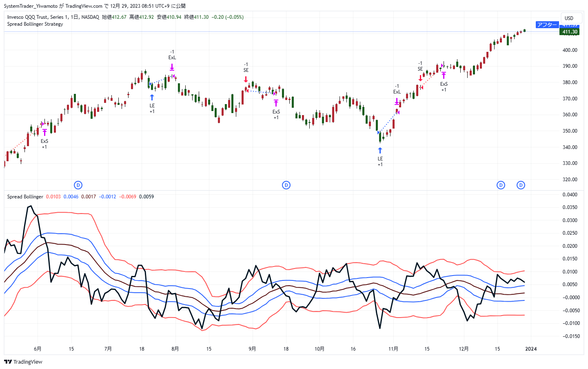Click the red -0.0069 indicator value
The height and width of the screenshot is (369, 588).
click(x=127, y=197)
